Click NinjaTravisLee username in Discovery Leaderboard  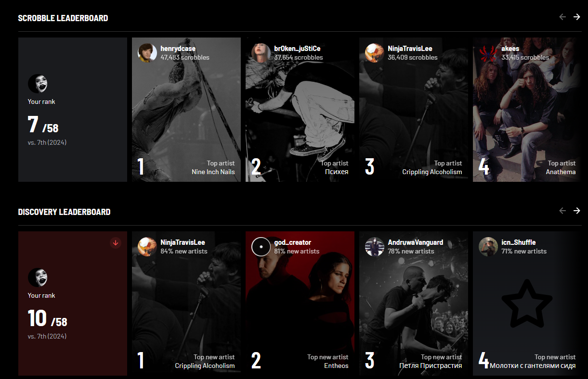(x=183, y=242)
